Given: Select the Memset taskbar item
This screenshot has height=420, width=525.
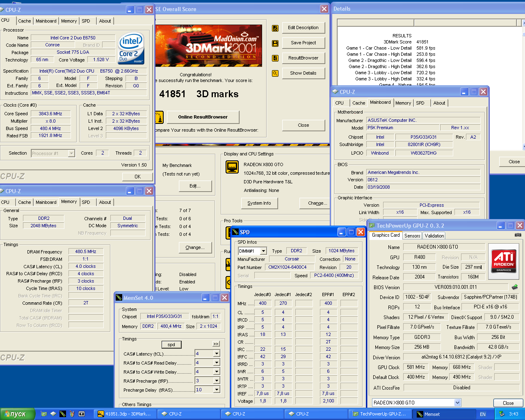Looking at the screenshot, I should tap(443, 414).
